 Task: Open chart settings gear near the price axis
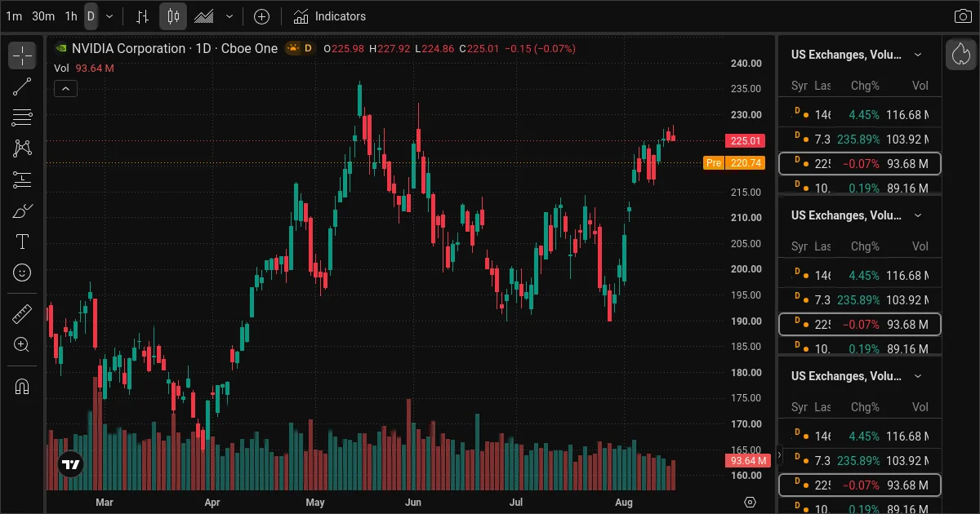pos(751,502)
